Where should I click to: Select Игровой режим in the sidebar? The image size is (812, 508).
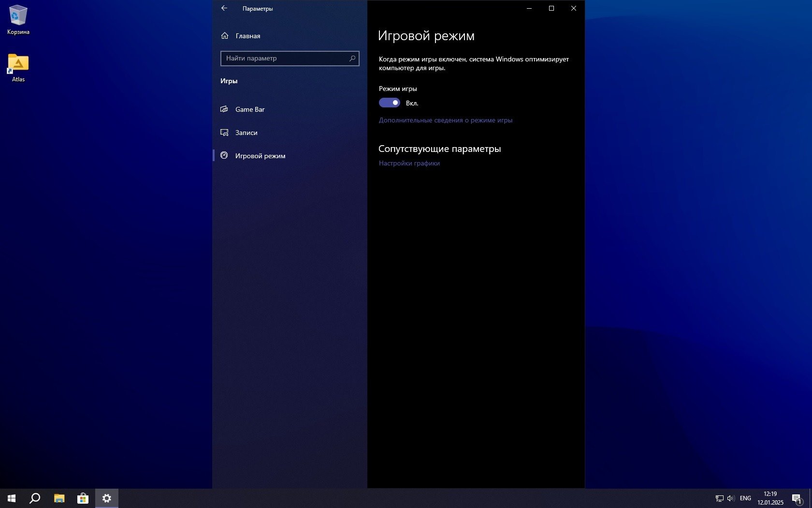(260, 156)
